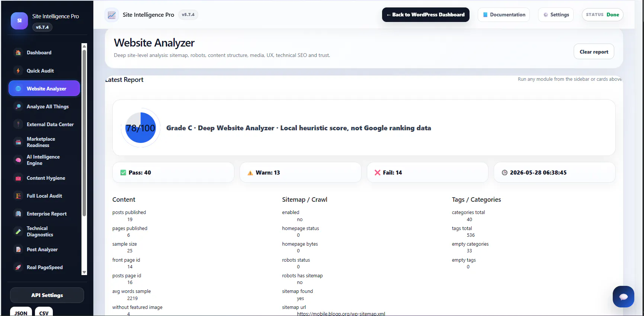Export the report as CSV
The image size is (644, 316).
point(44,312)
